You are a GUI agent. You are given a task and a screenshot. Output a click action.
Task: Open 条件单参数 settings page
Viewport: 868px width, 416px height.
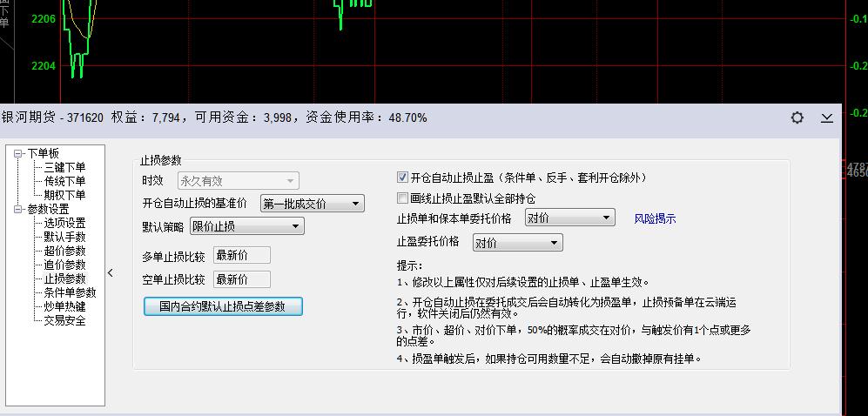coord(70,292)
